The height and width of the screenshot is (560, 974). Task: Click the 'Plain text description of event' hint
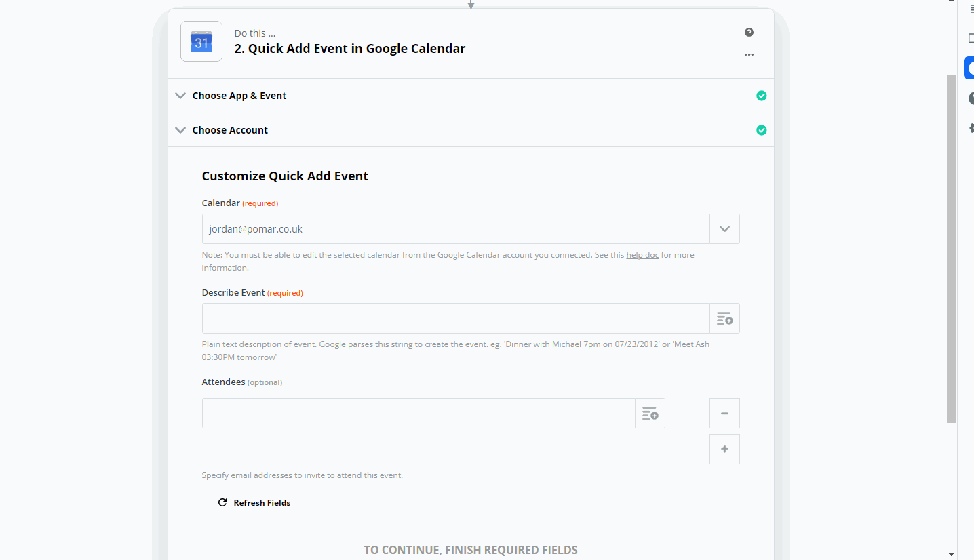click(x=456, y=351)
